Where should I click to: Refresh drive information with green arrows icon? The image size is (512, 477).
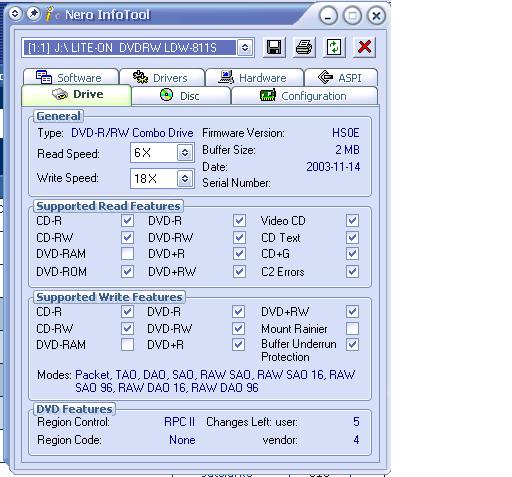[334, 47]
